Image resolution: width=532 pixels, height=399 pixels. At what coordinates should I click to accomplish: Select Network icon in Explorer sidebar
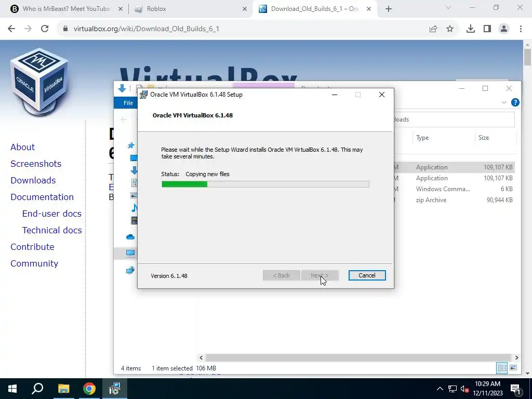[130, 270]
